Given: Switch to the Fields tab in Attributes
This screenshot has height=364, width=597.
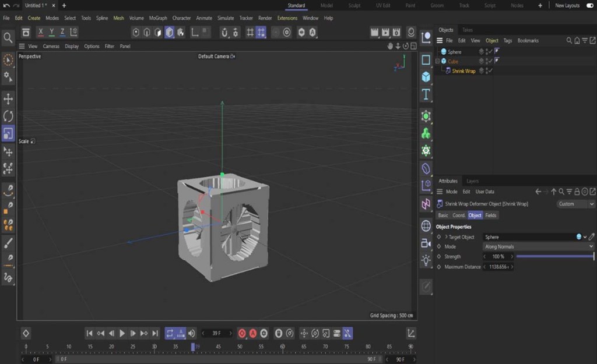Looking at the screenshot, I should [x=491, y=215].
